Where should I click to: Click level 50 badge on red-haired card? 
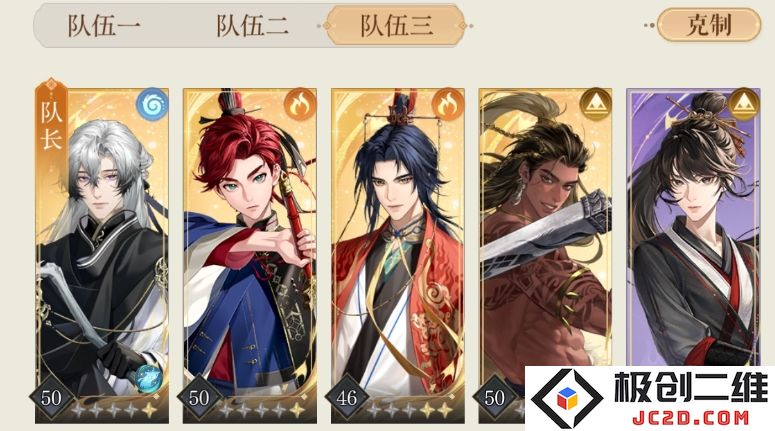click(x=199, y=397)
